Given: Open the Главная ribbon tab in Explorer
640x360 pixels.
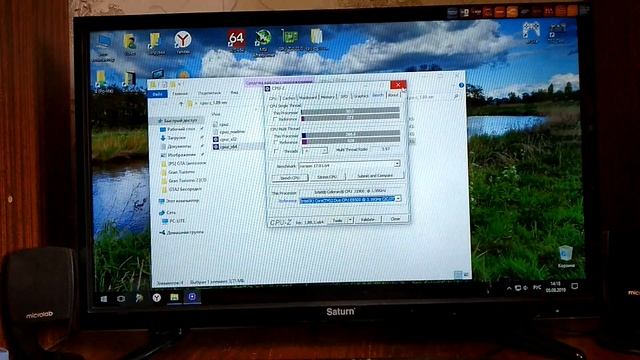Looking at the screenshot, I should pos(180,94).
